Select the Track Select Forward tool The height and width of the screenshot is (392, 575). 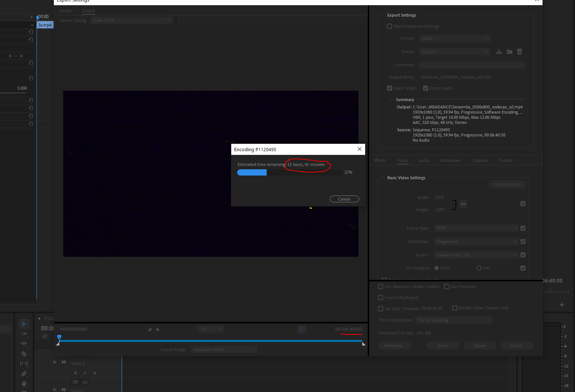pyautogui.click(x=24, y=334)
